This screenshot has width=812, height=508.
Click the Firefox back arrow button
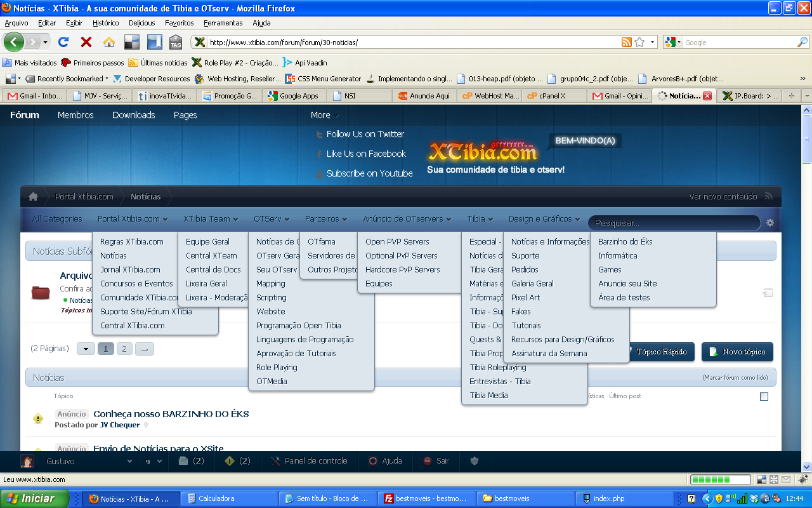coord(14,42)
